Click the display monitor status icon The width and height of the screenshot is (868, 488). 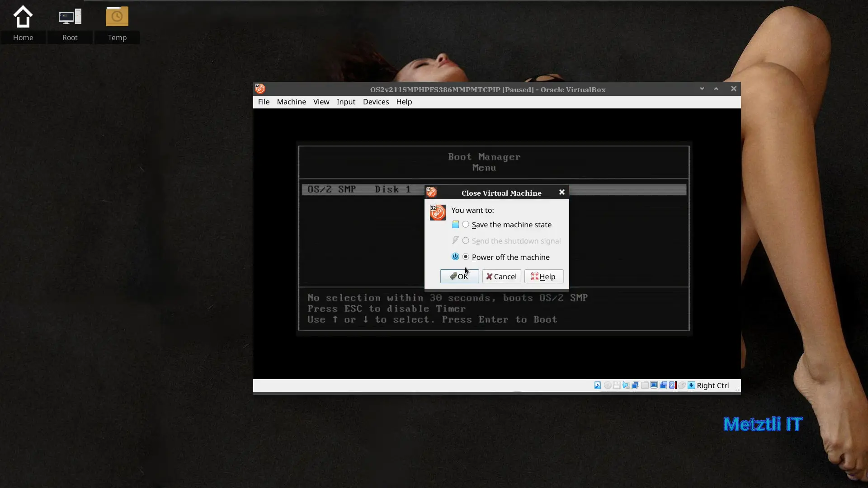click(654, 385)
